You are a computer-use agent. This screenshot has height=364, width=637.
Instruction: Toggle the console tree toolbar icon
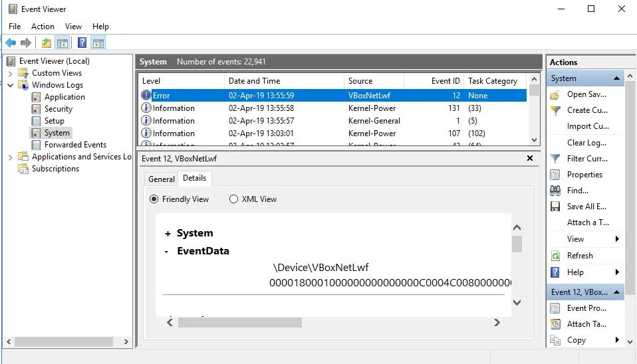pyautogui.click(x=62, y=43)
